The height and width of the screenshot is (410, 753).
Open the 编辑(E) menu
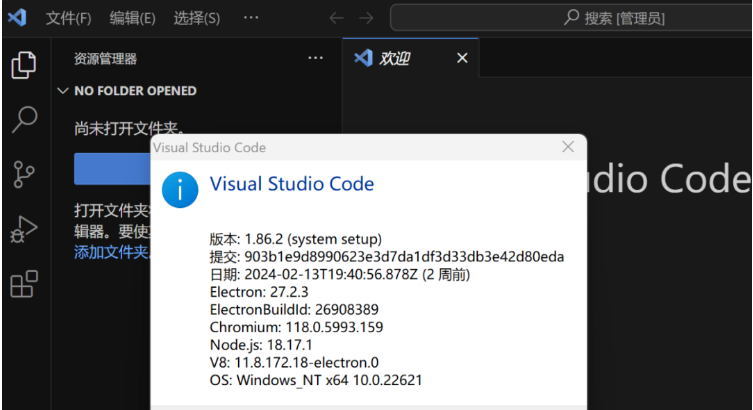(x=132, y=18)
